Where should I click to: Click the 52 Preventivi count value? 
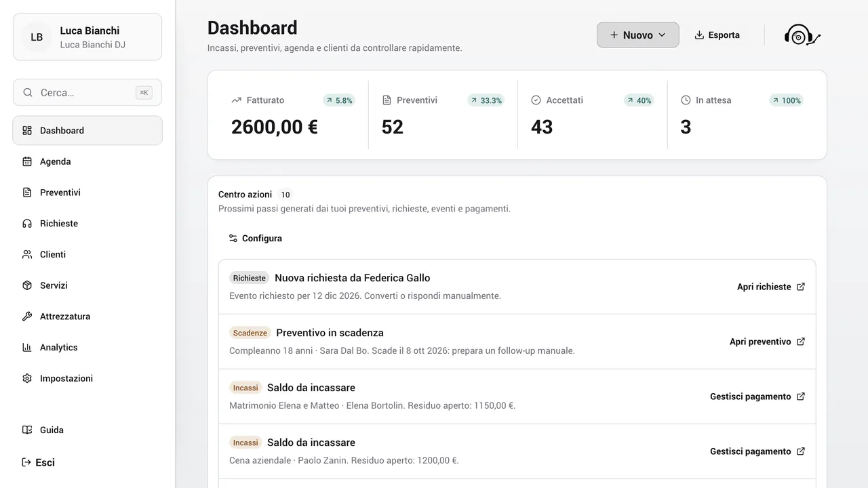click(x=393, y=127)
